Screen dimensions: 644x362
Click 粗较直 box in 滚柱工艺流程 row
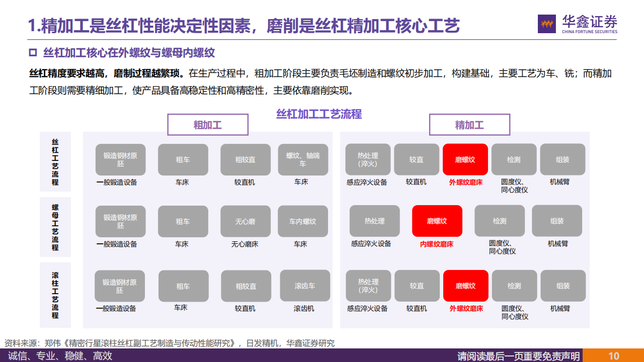(246, 286)
